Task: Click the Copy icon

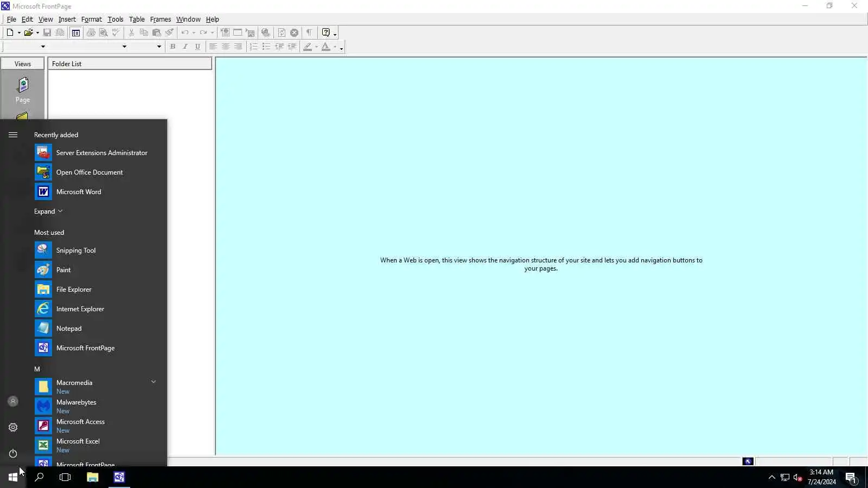Action: click(x=144, y=33)
